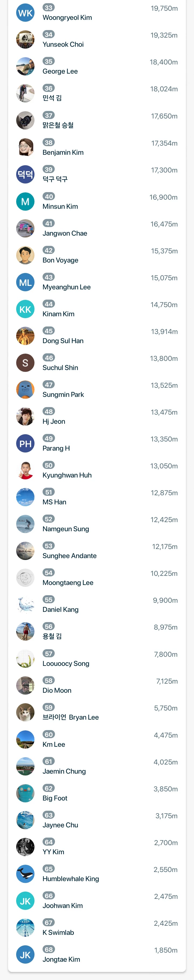This screenshot has width=194, height=980.
Task: Open Parang H's PH avatar
Action: click(x=25, y=444)
